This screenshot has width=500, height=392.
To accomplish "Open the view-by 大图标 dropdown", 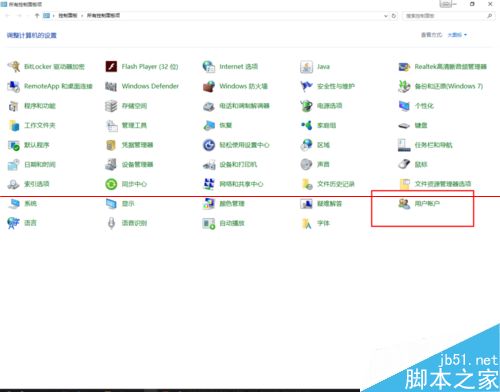I will tap(457, 35).
